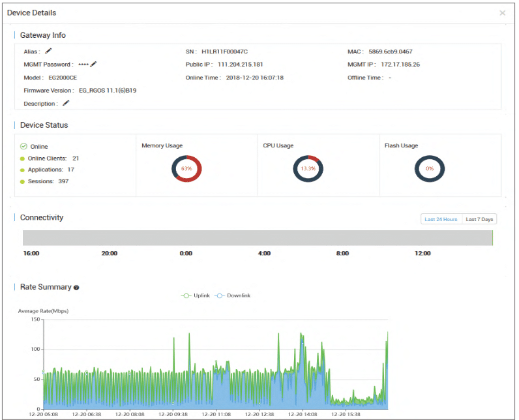Viewport: 519px width, 420px height.
Task: Edit the Alias with pencil icon
Action: point(48,51)
